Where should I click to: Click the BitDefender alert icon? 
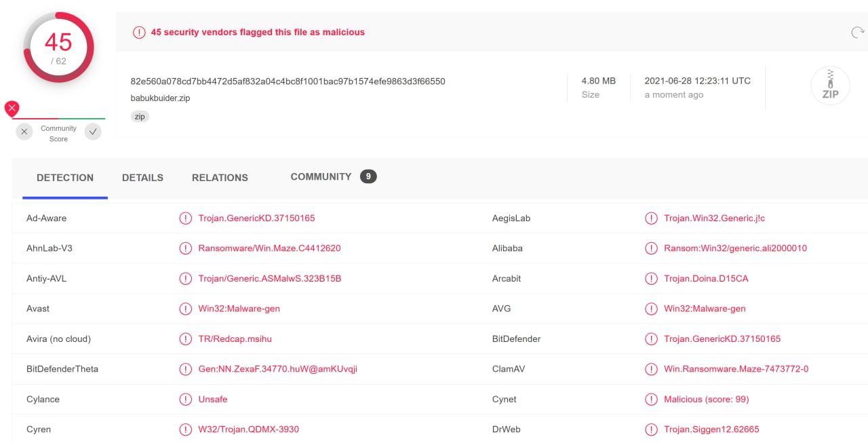(x=651, y=339)
